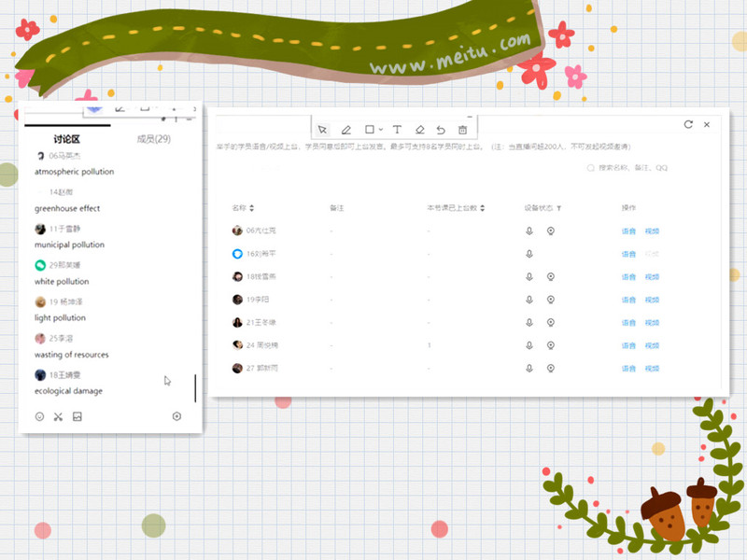The height and width of the screenshot is (560, 747).
Task: Click the search box for name, note, QQ
Action: (x=633, y=168)
